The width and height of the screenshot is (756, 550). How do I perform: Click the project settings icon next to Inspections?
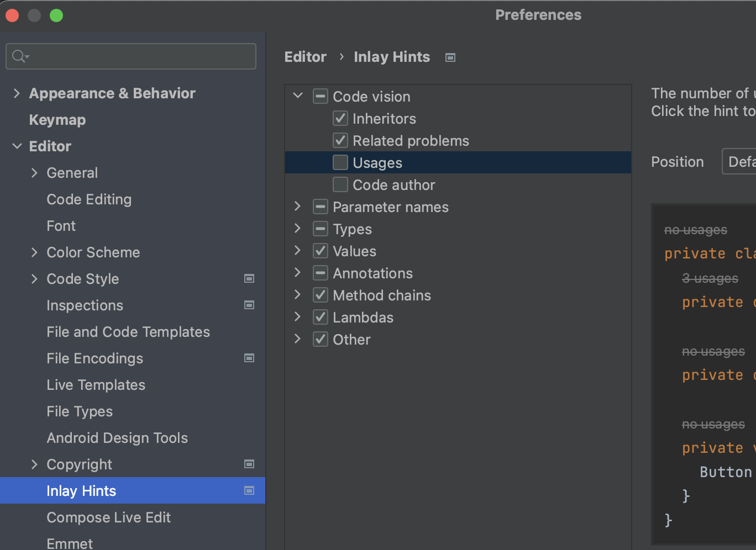pyautogui.click(x=249, y=305)
